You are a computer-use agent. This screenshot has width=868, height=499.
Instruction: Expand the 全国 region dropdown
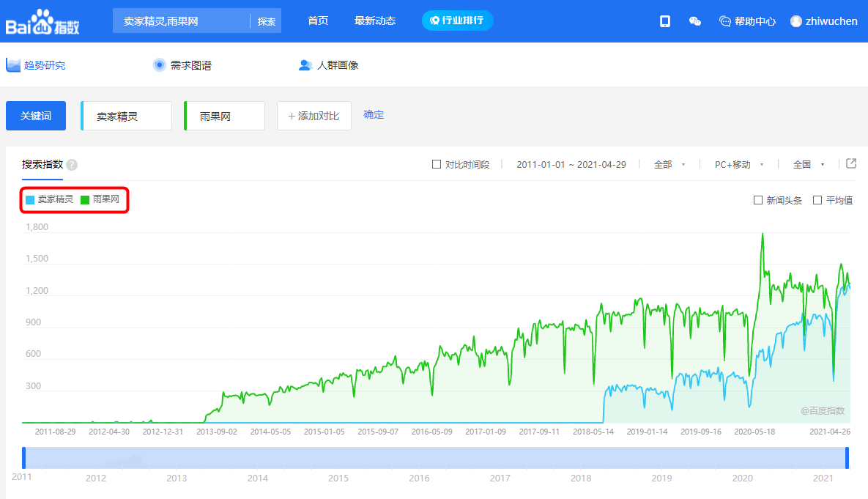(x=809, y=165)
